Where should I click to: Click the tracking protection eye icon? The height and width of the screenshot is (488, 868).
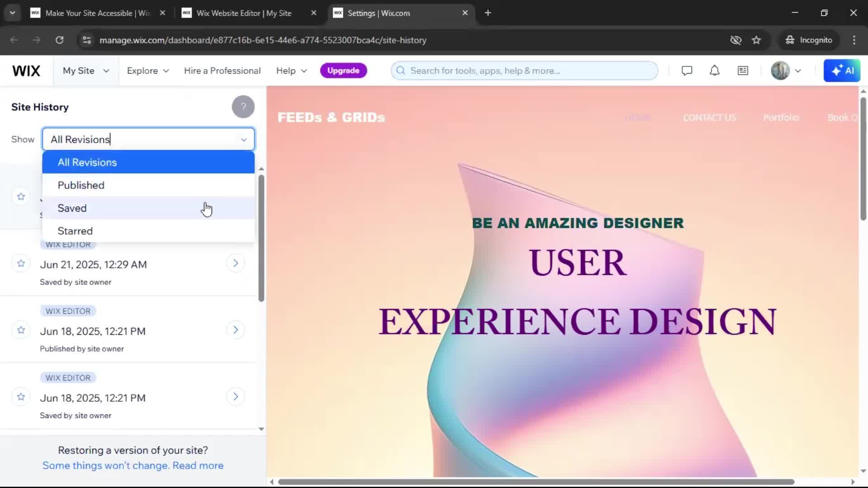point(736,40)
